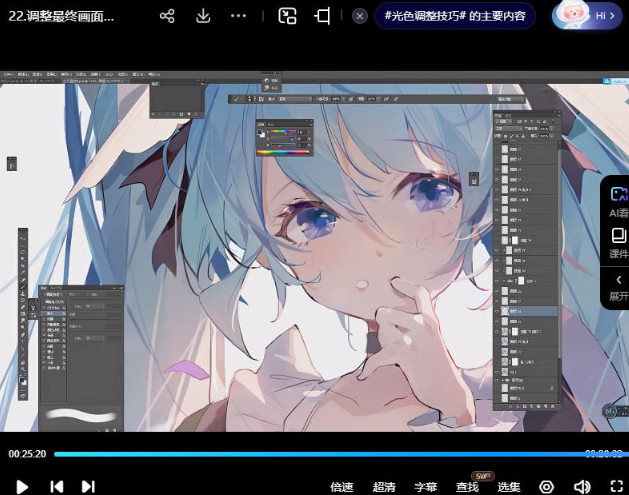Open player settings hexagon icon
The width and height of the screenshot is (629, 495).
[546, 487]
